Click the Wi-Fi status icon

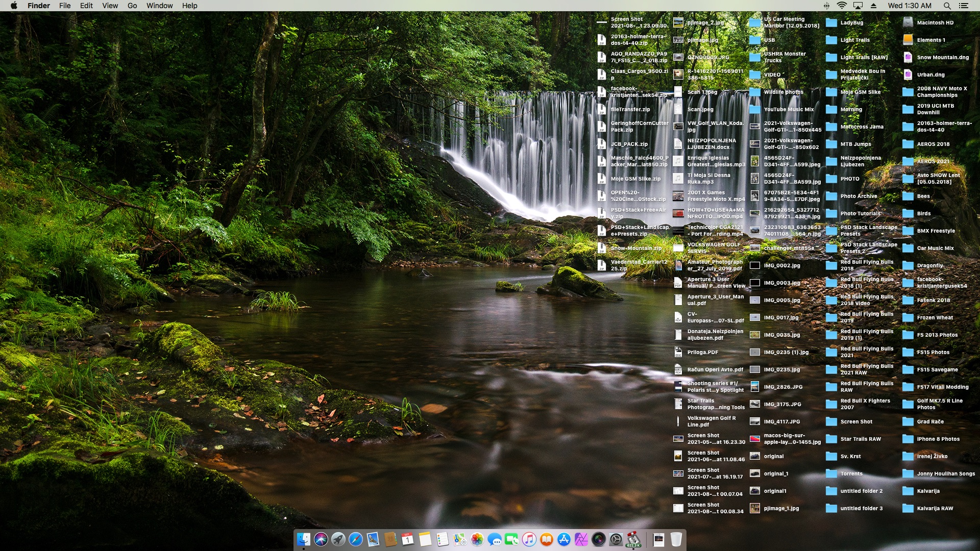click(x=842, y=6)
